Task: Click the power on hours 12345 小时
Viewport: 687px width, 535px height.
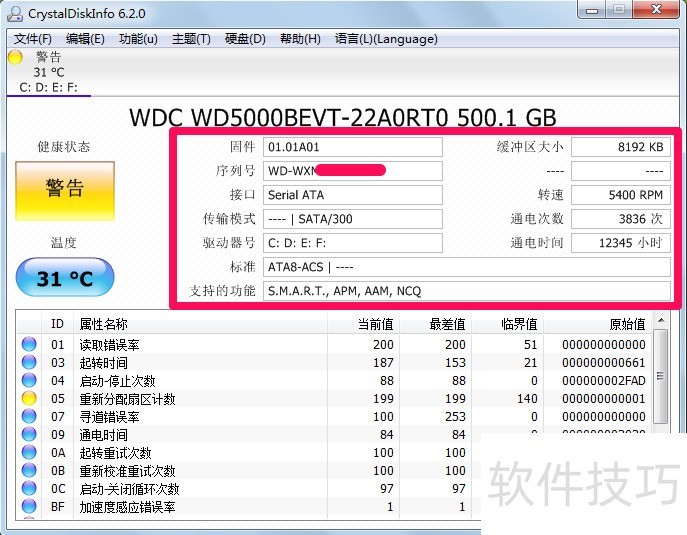Action: (x=621, y=243)
